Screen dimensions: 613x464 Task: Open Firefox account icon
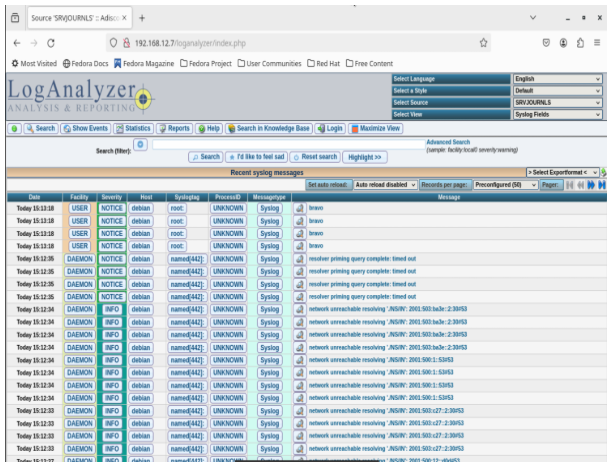pyautogui.click(x=563, y=43)
